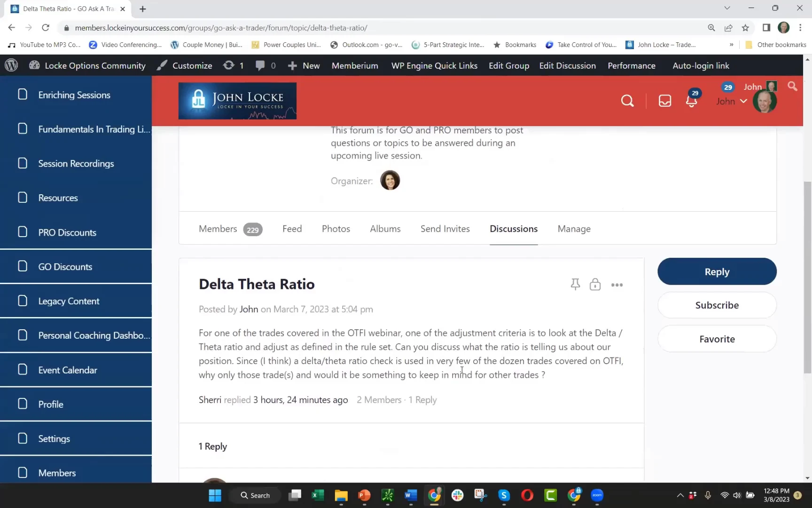This screenshot has width=812, height=508.
Task: Open Memberium admin menu
Action: pyautogui.click(x=355, y=65)
